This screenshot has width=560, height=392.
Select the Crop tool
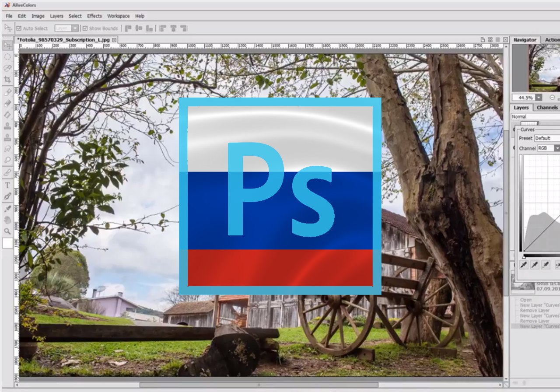click(x=7, y=80)
